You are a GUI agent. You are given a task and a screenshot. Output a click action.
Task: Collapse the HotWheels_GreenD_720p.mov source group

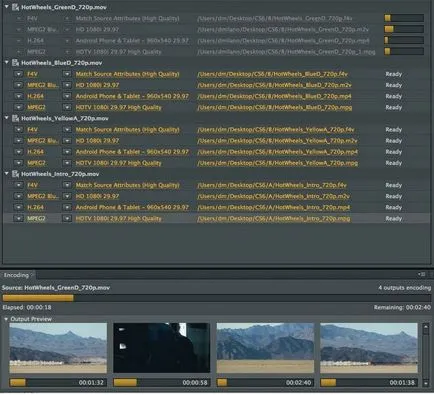pyautogui.click(x=6, y=7)
